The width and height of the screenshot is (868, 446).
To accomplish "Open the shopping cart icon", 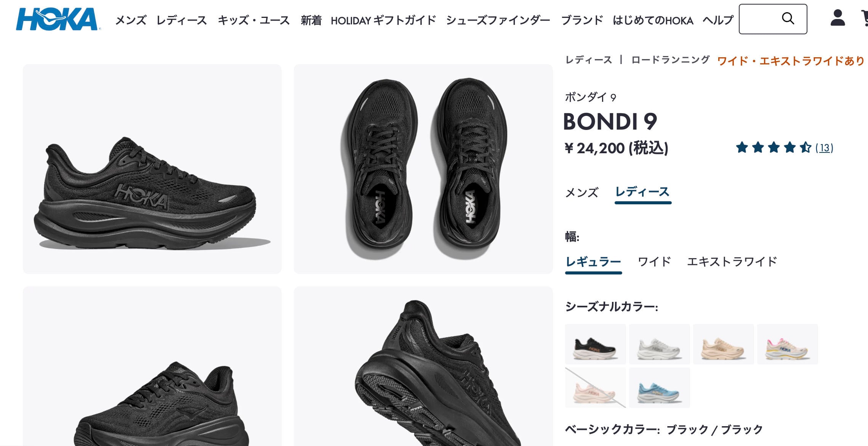I will coord(864,18).
